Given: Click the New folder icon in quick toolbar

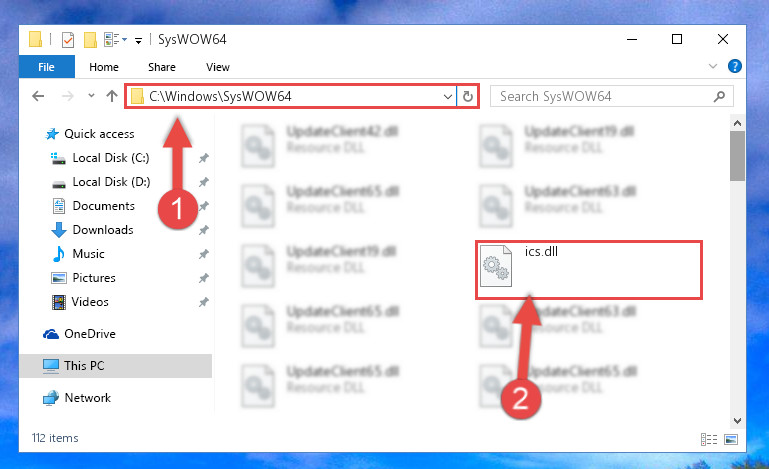Looking at the screenshot, I should point(90,40).
